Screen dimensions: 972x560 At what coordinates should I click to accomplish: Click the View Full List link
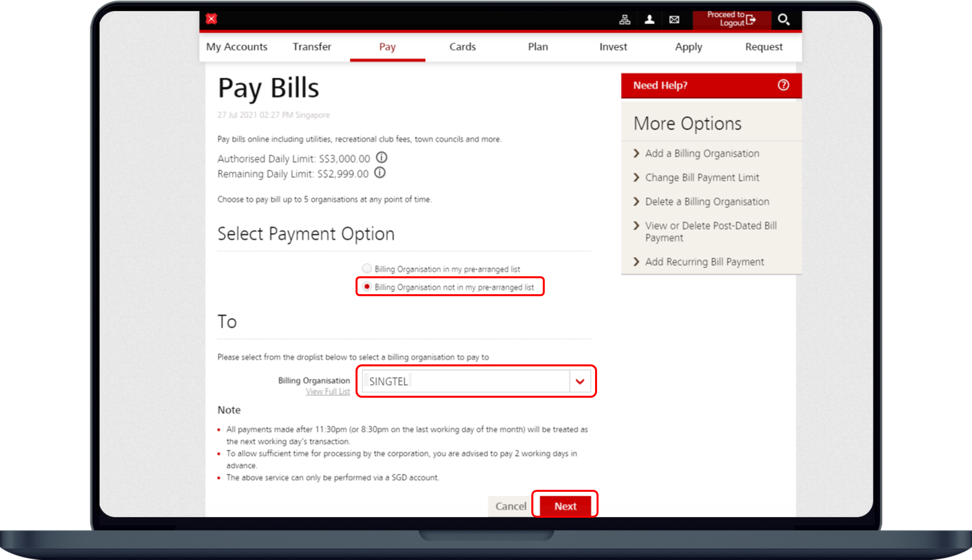click(327, 390)
